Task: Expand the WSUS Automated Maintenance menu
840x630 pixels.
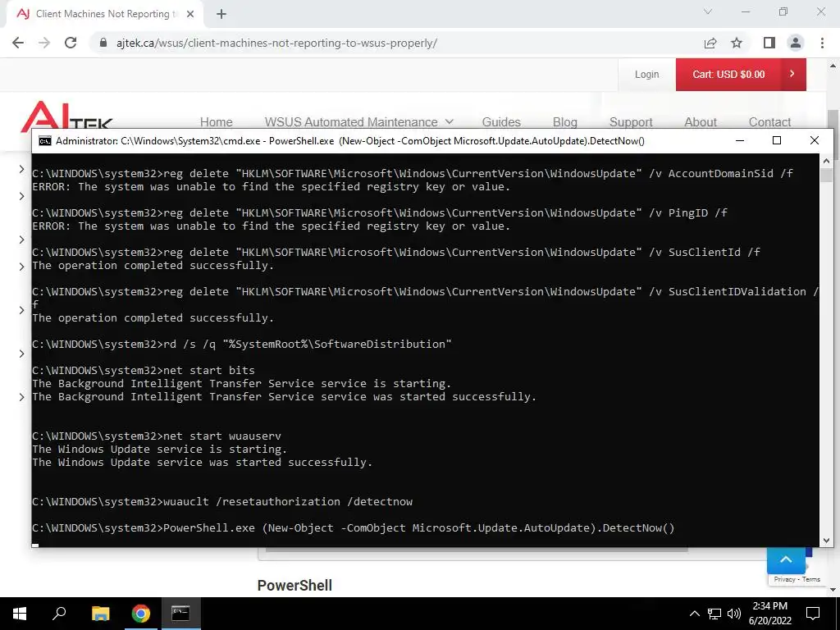Action: 359,122
